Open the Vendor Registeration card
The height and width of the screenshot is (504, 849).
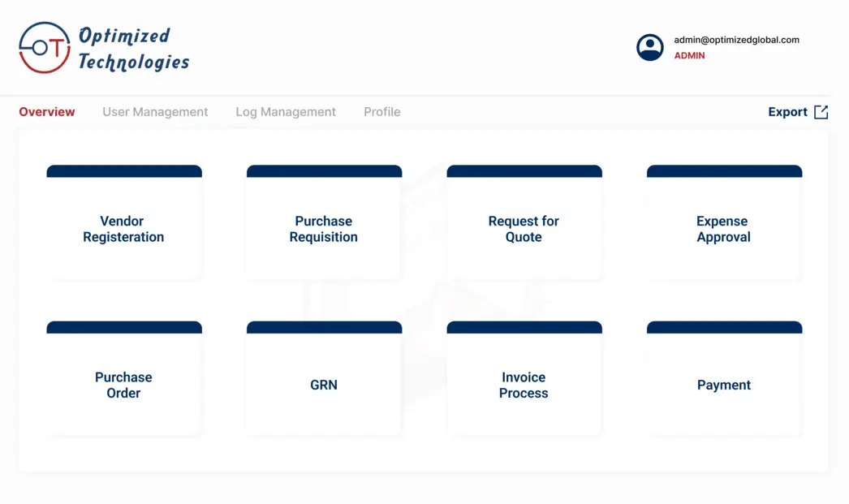(123, 229)
